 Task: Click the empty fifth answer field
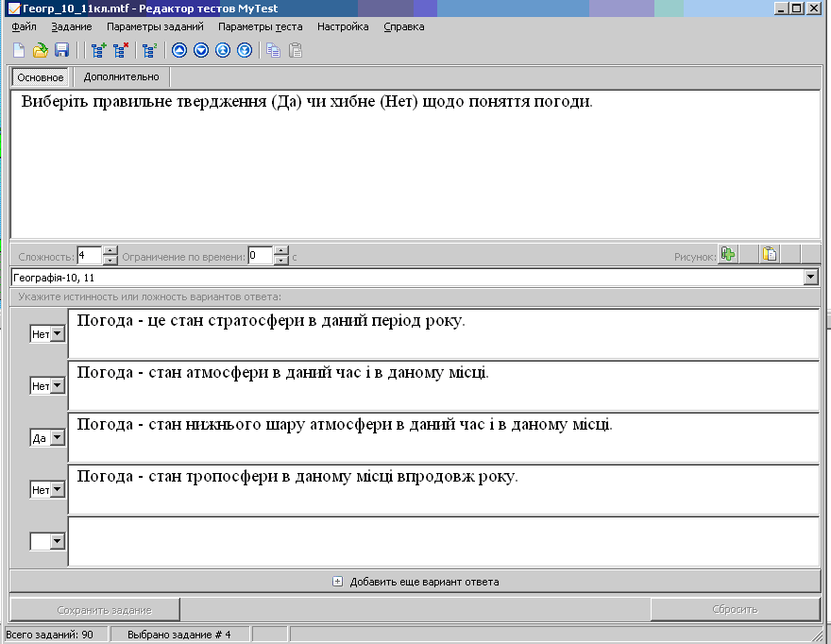coord(444,541)
